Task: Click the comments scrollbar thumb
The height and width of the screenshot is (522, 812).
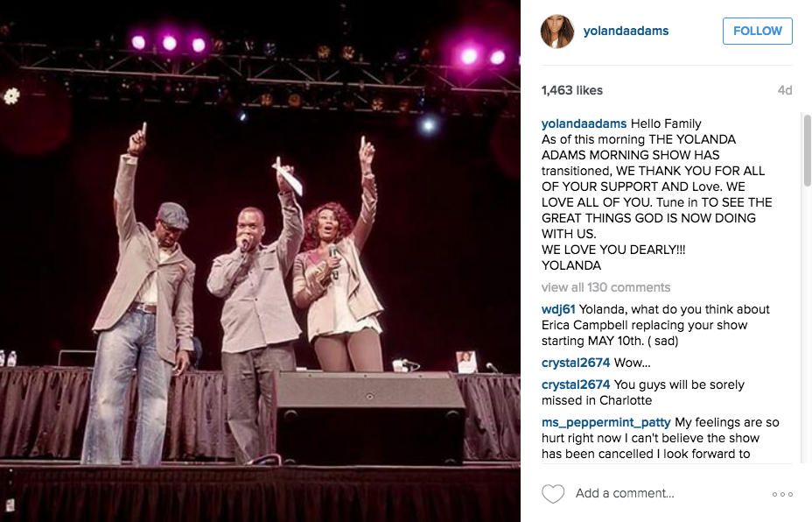Action: 807,151
